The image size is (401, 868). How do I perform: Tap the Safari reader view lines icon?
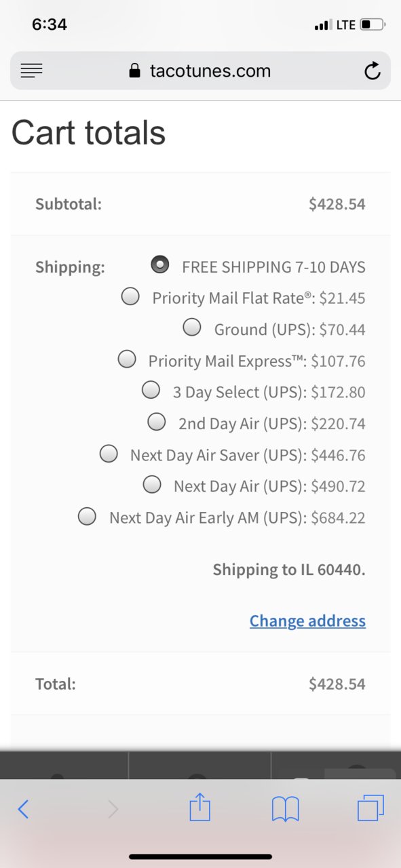point(32,71)
